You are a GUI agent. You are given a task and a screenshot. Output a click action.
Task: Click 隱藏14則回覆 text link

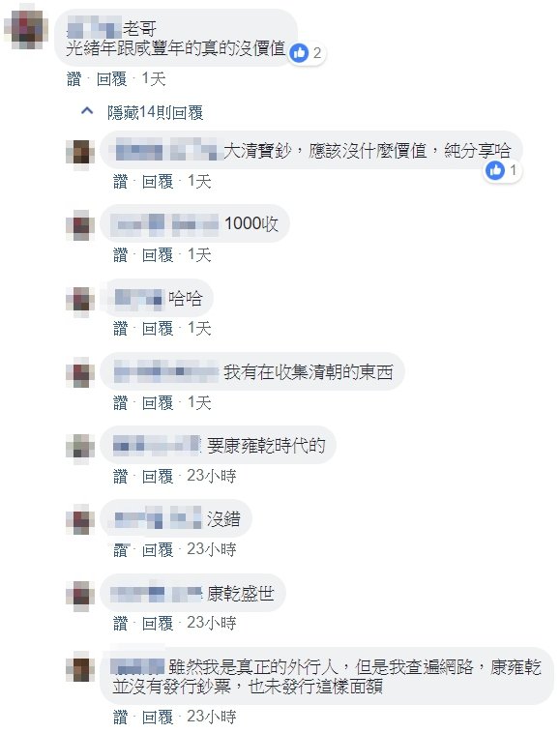pos(155,113)
